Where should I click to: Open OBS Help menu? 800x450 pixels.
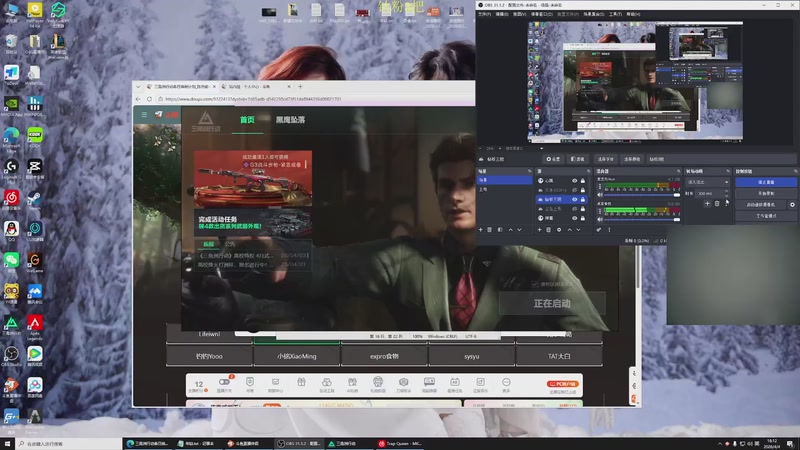[x=633, y=14]
